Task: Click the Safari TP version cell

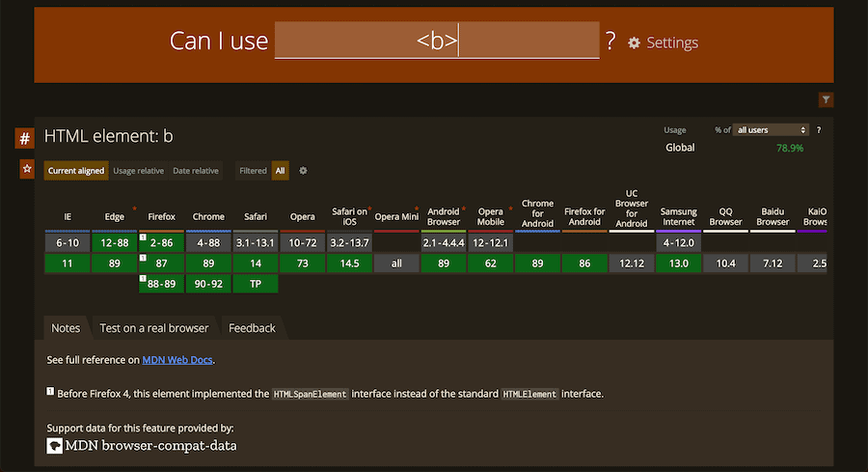Action: pyautogui.click(x=256, y=284)
